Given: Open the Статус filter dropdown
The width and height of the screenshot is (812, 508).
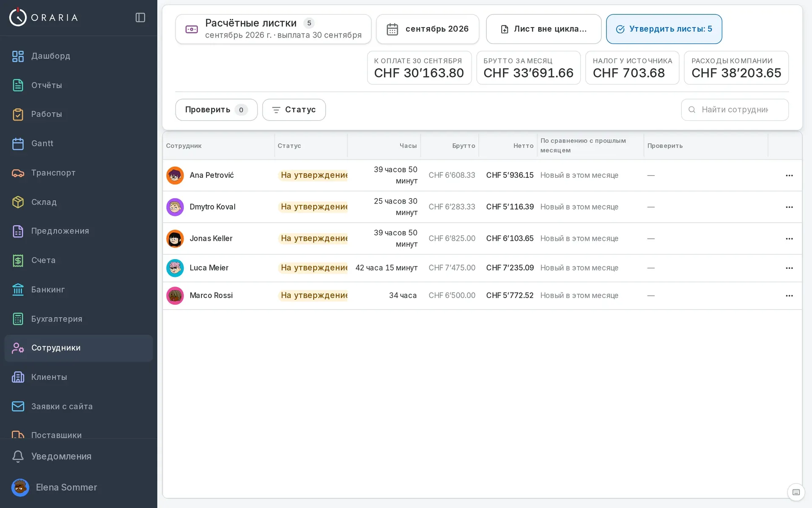Looking at the screenshot, I should 294,110.
